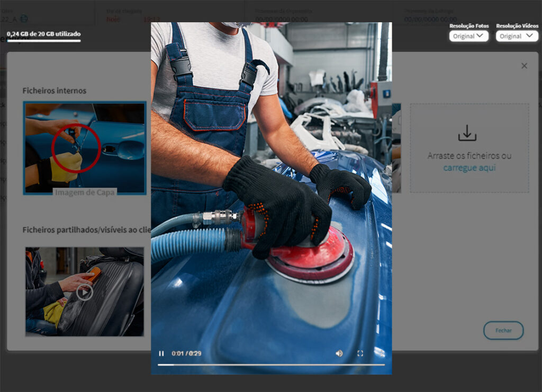Viewport: 542px width, 392px height.
Task: Open Resolução Fotos dropdown
Action: tap(469, 36)
